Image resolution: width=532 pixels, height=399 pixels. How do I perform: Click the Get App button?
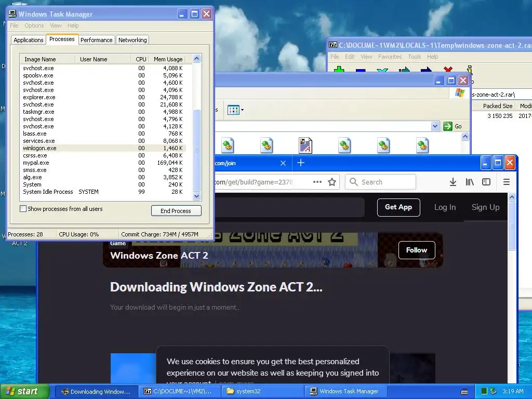click(x=398, y=207)
